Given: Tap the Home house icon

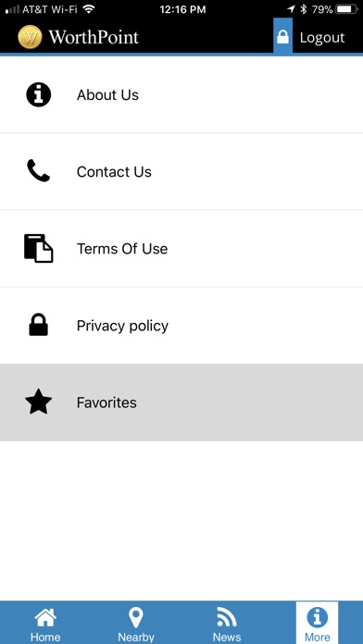Looking at the screenshot, I should coord(45,618).
